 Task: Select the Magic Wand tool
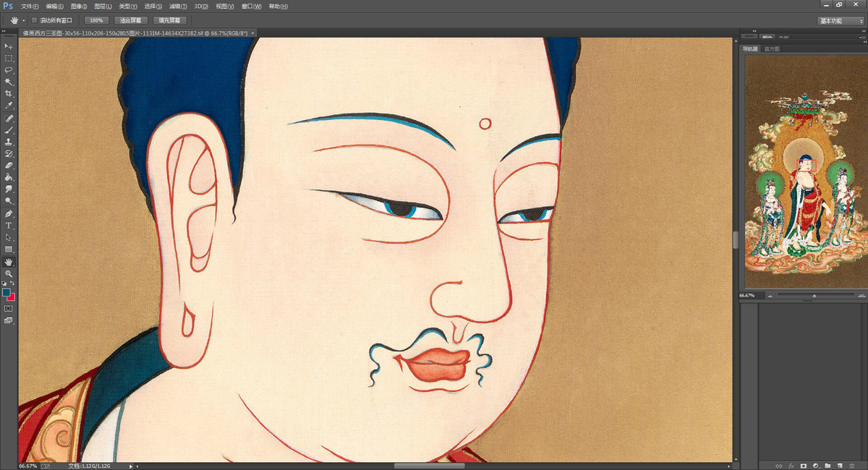tap(9, 82)
